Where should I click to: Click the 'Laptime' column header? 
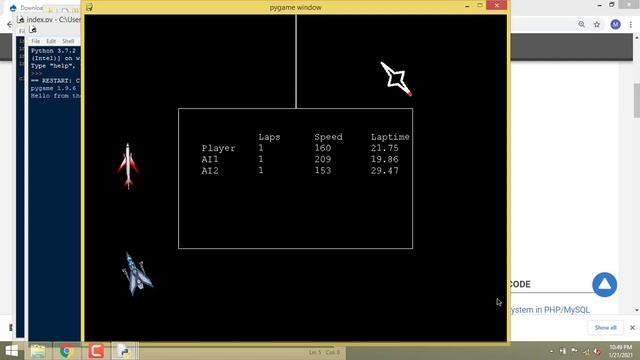[390, 137]
